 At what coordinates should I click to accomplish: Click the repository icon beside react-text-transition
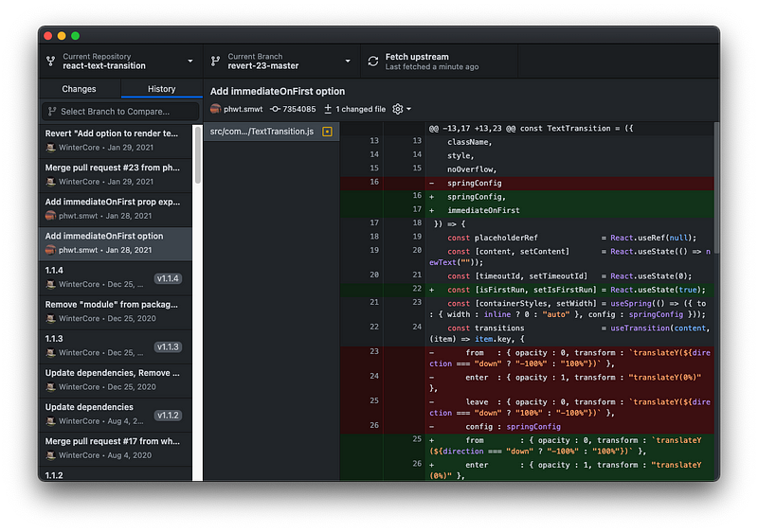pyautogui.click(x=51, y=62)
